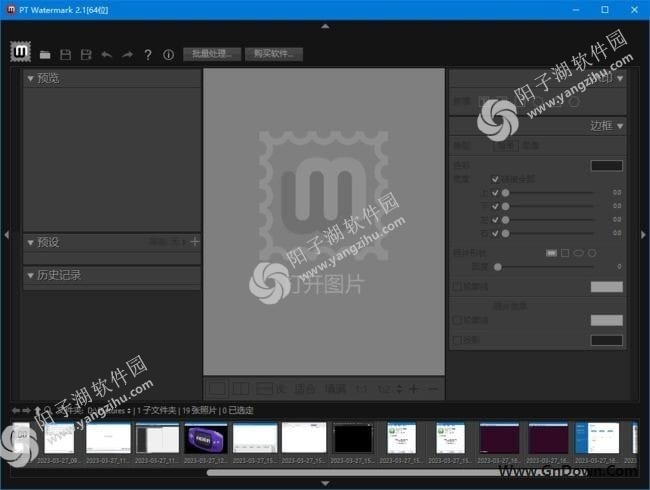This screenshot has width=650, height=490.
Task: Enable the image effect outline checkbox
Action: coord(456,320)
